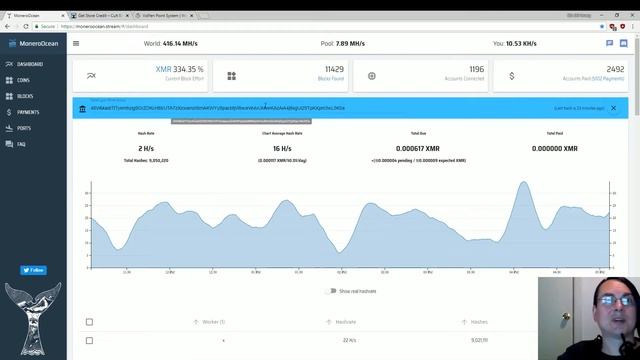Image resolution: width=640 pixels, height=360 pixels.
Task: Open FAQ in the sidebar
Action: pos(21,144)
